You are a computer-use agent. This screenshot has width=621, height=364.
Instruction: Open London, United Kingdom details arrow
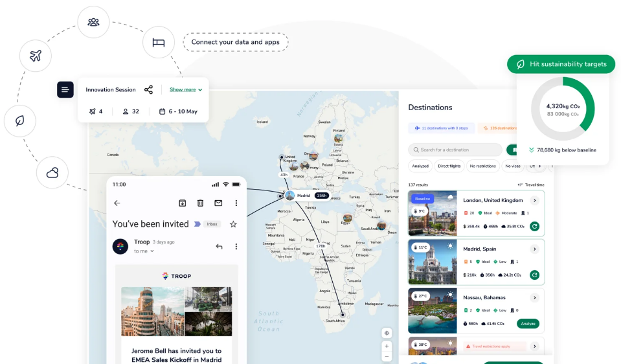click(x=534, y=200)
